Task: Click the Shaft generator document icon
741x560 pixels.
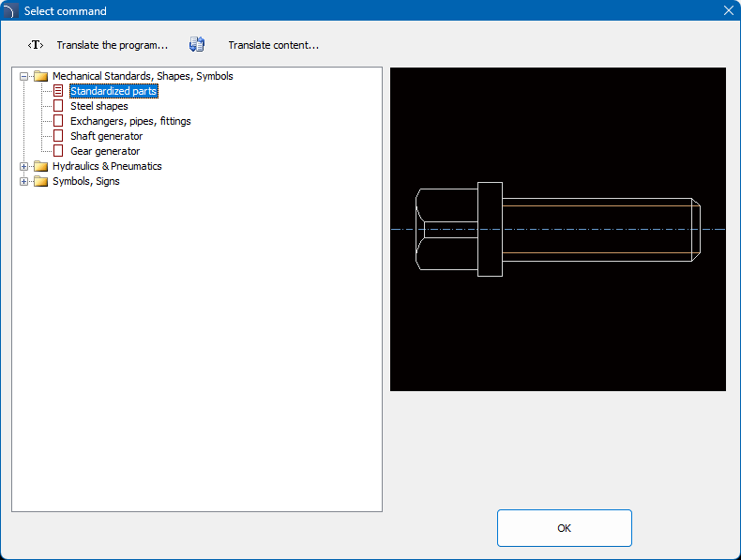Action: [x=58, y=136]
